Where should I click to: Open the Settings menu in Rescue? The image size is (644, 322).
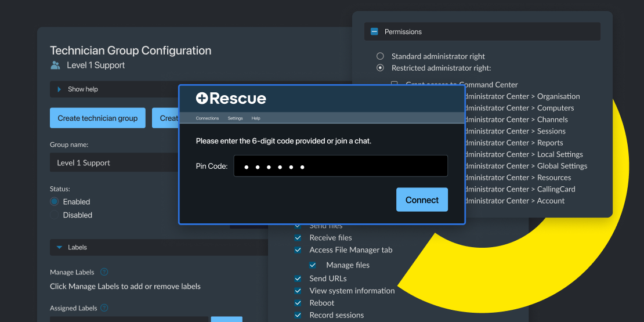click(236, 118)
